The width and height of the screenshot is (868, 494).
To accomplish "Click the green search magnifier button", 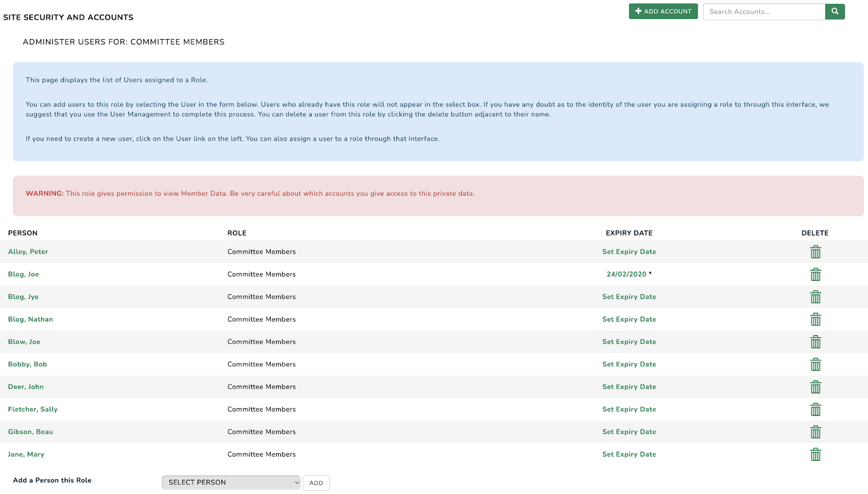I will [834, 11].
